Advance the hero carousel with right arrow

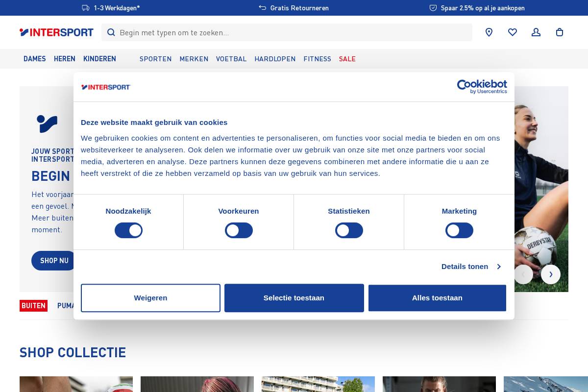[551, 274]
